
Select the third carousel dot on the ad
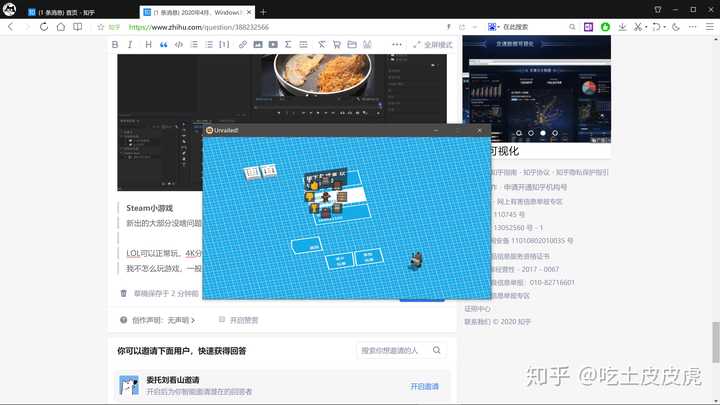[543, 133]
